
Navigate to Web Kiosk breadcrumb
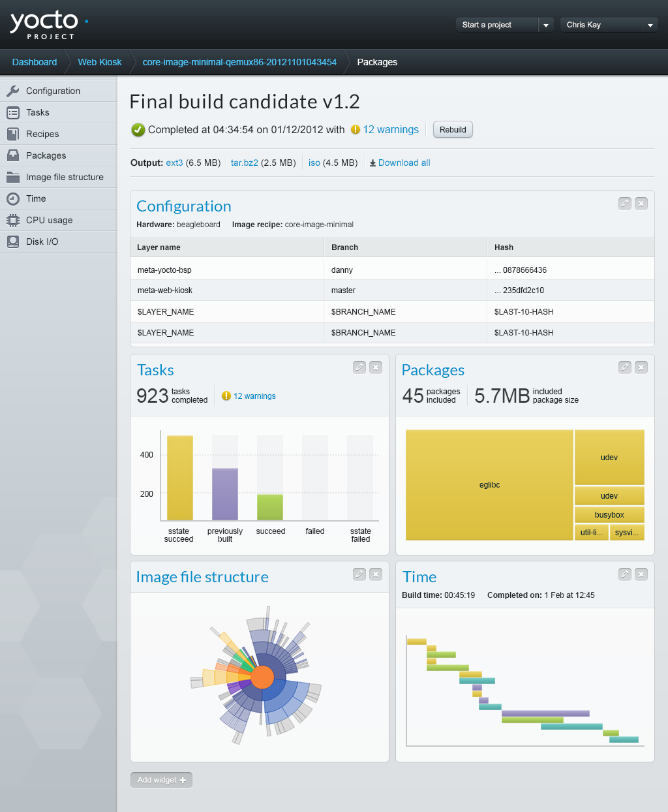[100, 62]
